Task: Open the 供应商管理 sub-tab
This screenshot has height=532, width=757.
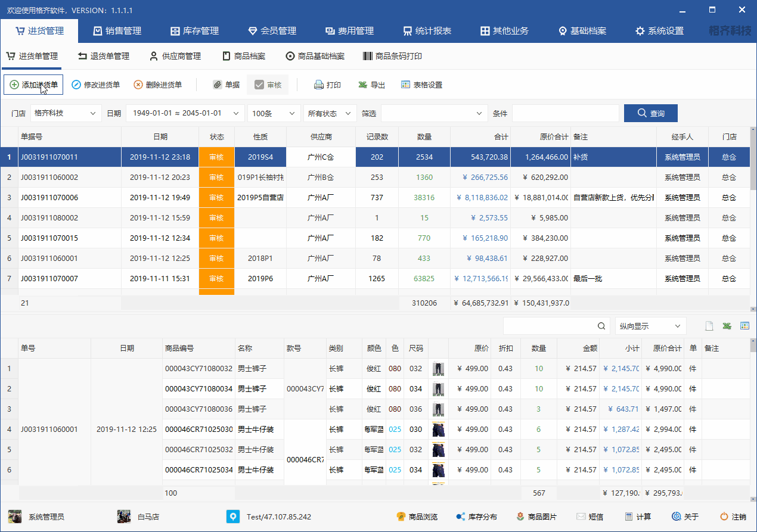Action: tap(175, 56)
